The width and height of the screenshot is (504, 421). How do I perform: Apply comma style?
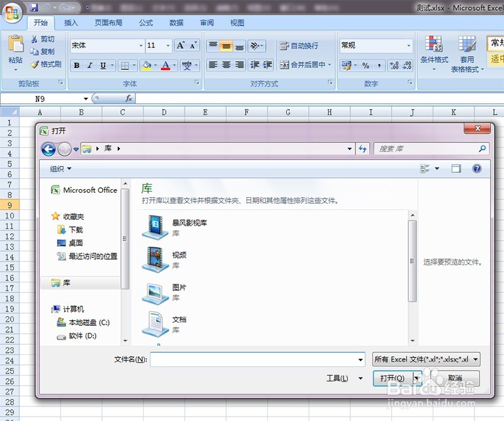tap(379, 66)
